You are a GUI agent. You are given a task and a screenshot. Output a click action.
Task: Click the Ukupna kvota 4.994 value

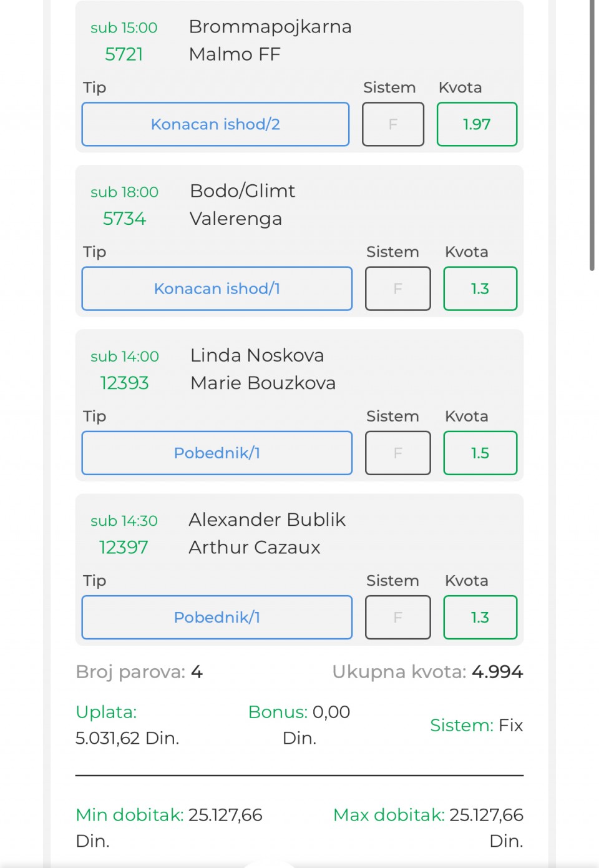[497, 672]
